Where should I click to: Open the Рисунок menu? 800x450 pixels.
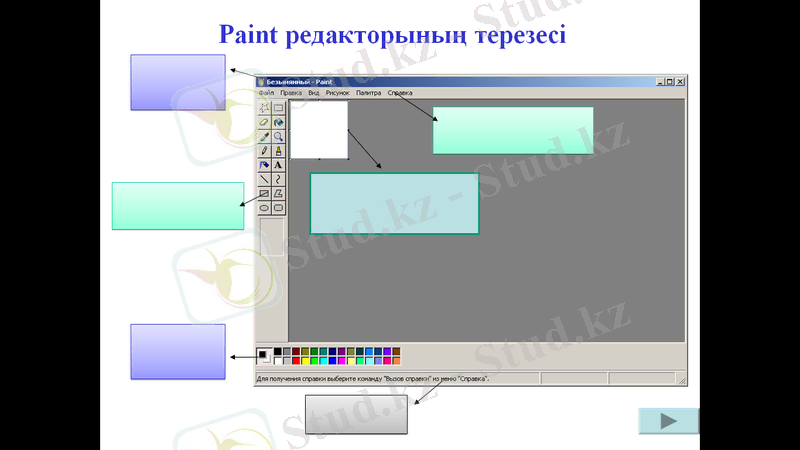coord(337,92)
